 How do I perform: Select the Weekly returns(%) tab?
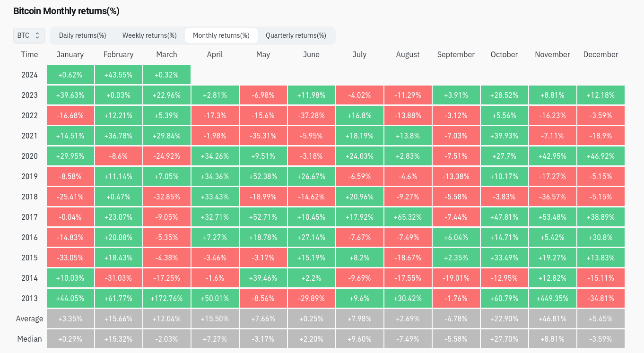(x=149, y=35)
